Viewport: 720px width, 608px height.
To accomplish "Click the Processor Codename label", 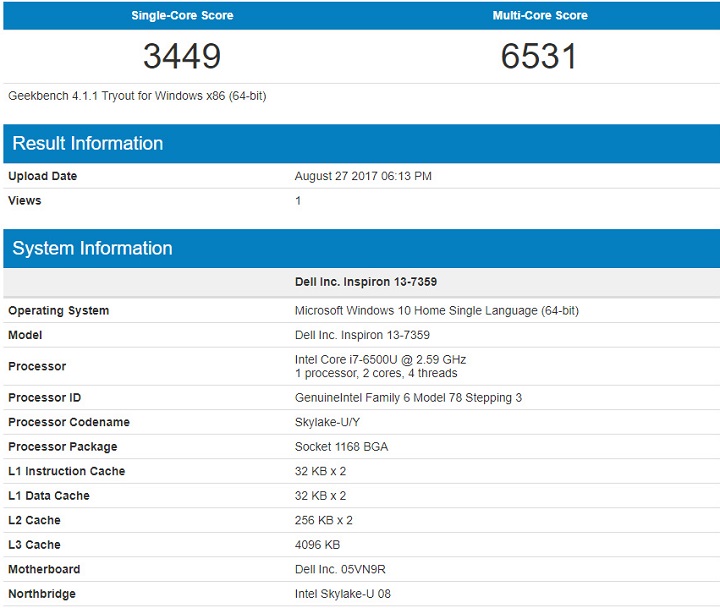I will click(69, 422).
